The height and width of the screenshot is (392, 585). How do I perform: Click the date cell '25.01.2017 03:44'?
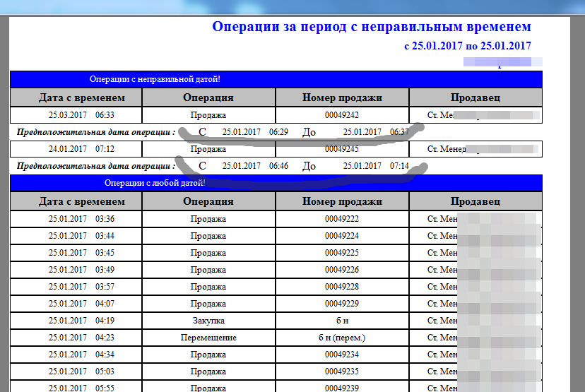(76, 236)
